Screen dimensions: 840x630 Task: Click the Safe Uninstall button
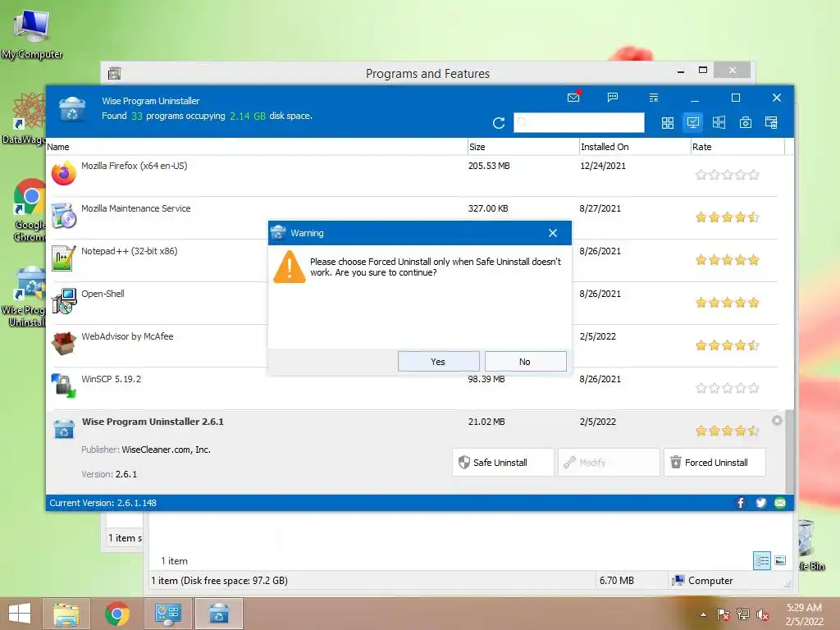coord(503,463)
